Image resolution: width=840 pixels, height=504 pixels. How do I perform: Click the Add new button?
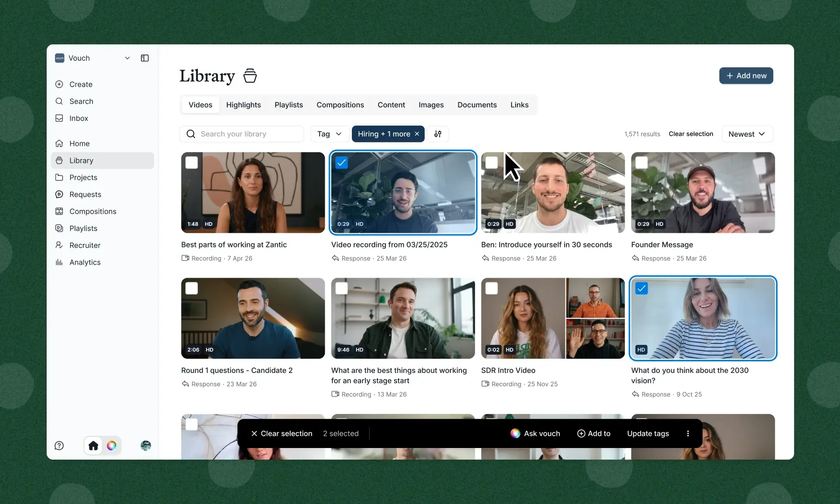(746, 76)
